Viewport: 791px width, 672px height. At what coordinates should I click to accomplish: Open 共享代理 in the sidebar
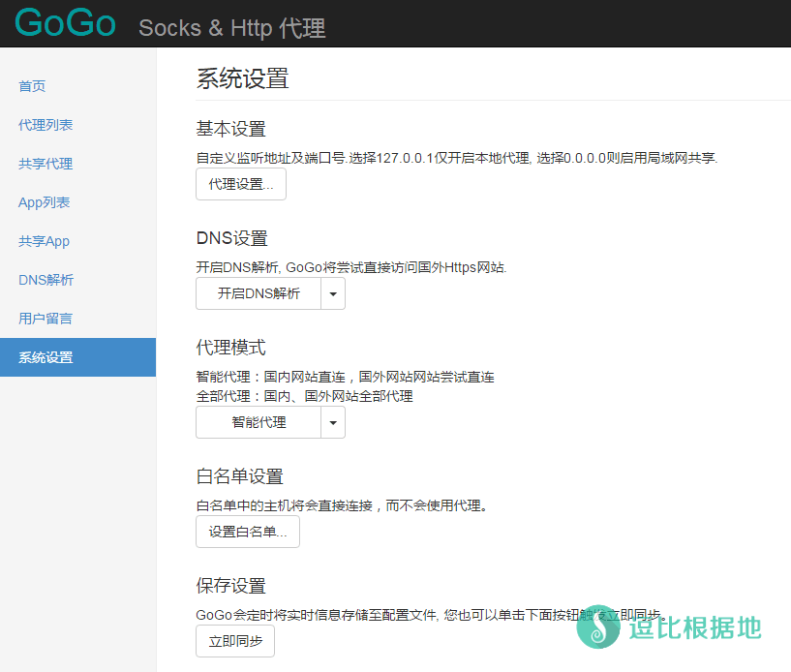(x=46, y=164)
